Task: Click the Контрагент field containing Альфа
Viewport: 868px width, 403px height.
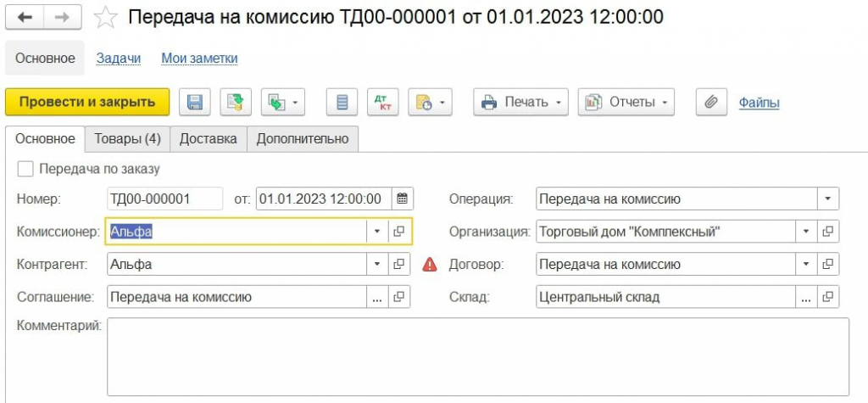Action: pyautogui.click(x=237, y=265)
